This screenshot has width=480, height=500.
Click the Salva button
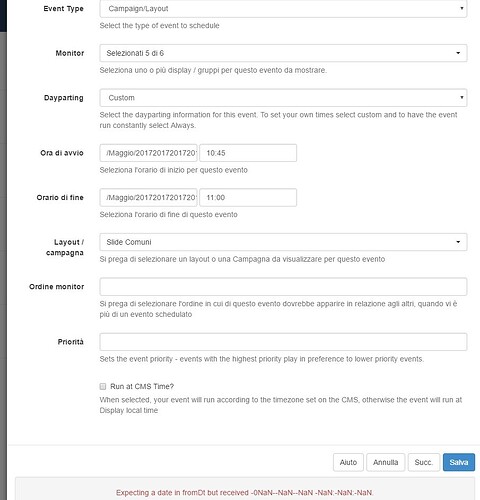[459, 462]
